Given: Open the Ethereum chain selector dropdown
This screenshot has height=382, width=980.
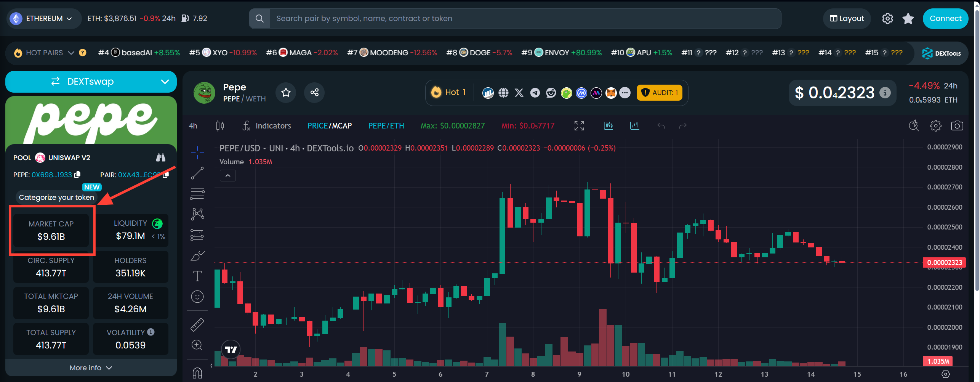Looking at the screenshot, I should (44, 18).
